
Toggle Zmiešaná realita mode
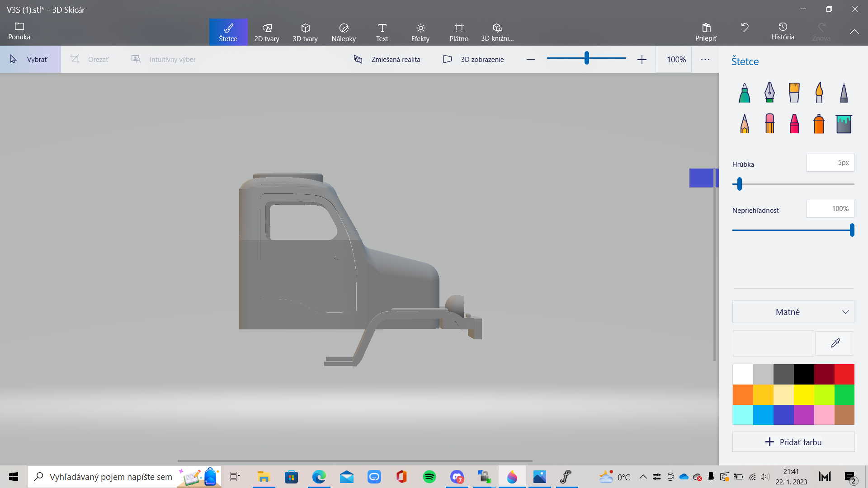click(x=387, y=59)
